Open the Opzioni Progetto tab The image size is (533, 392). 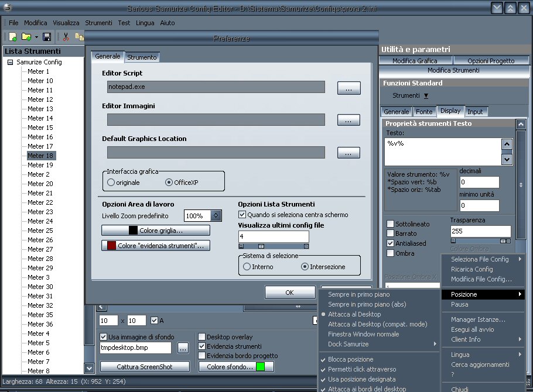(x=491, y=61)
